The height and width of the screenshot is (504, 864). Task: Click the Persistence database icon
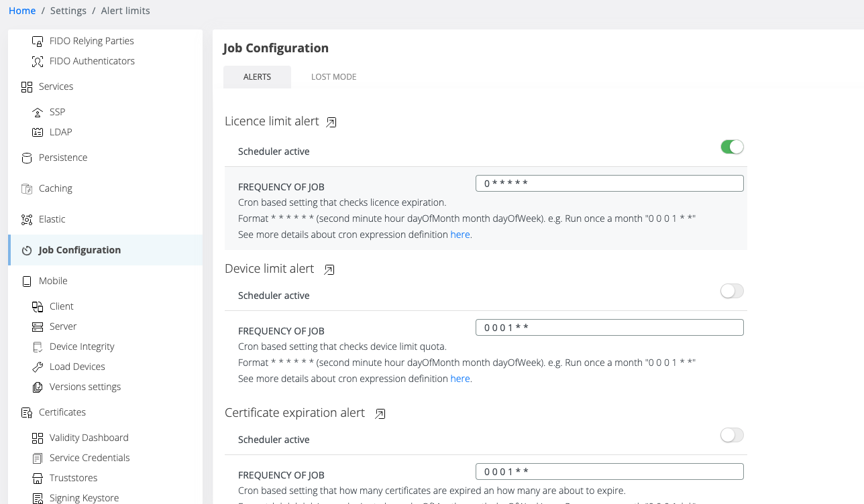click(x=27, y=158)
